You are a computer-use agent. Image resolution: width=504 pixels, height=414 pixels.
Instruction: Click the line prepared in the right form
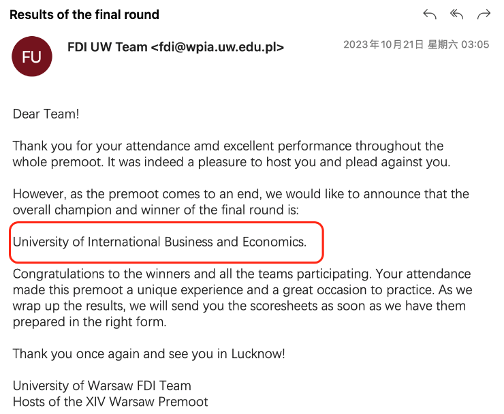(89, 322)
